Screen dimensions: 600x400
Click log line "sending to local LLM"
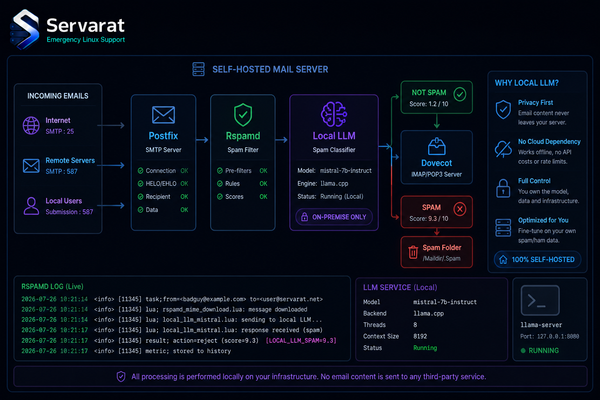click(171, 320)
